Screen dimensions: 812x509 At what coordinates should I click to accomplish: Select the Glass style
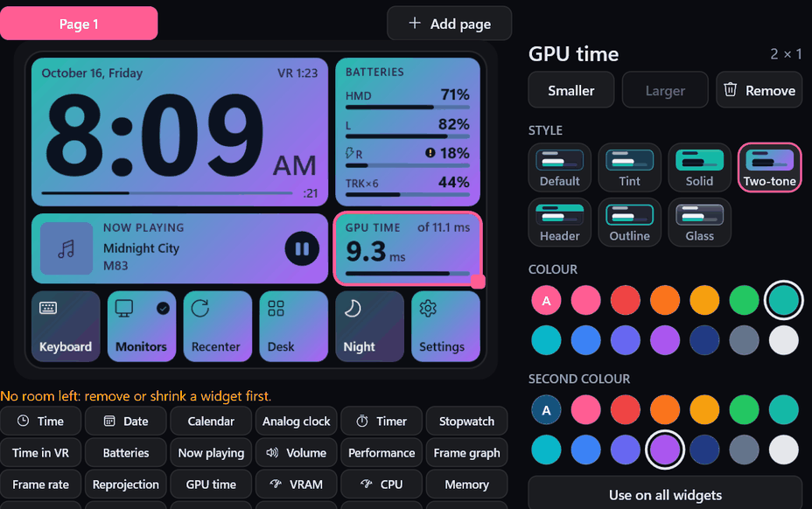point(700,222)
